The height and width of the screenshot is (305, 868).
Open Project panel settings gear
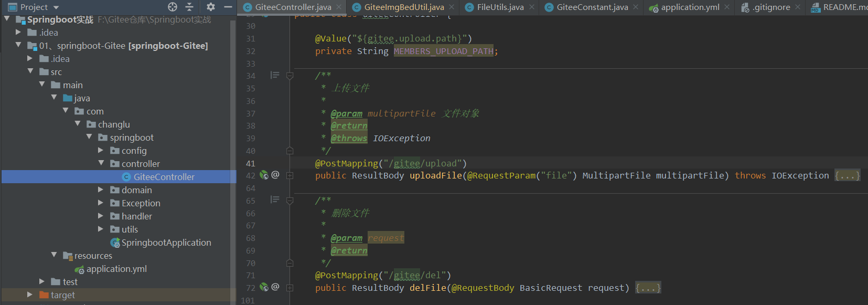click(x=211, y=7)
